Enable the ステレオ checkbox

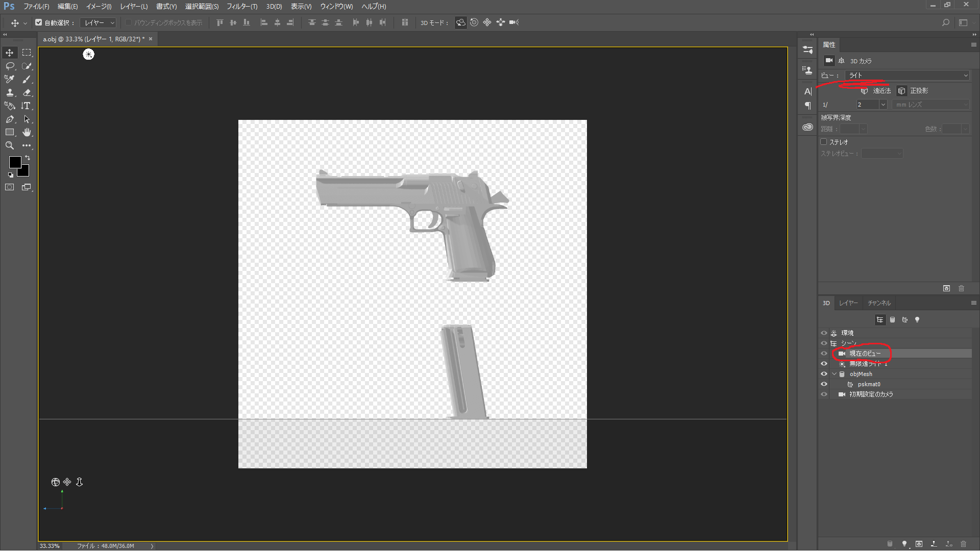[x=823, y=142]
